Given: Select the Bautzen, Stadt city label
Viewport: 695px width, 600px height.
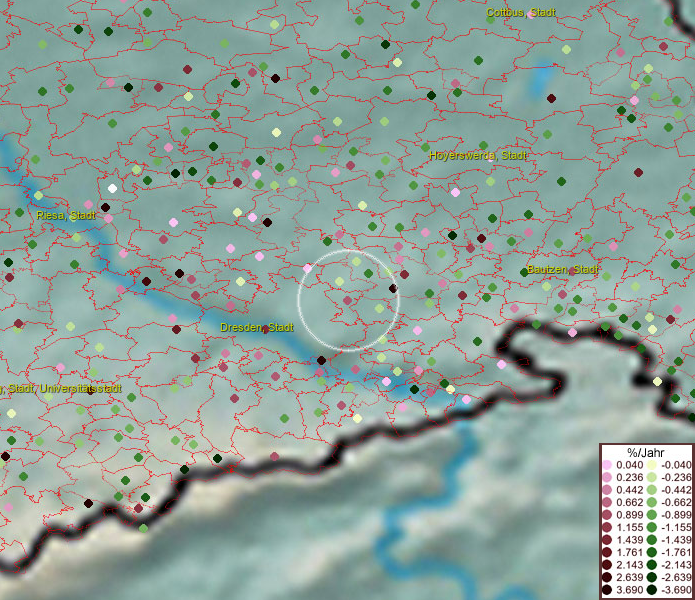Looking at the screenshot, I should [x=562, y=269].
